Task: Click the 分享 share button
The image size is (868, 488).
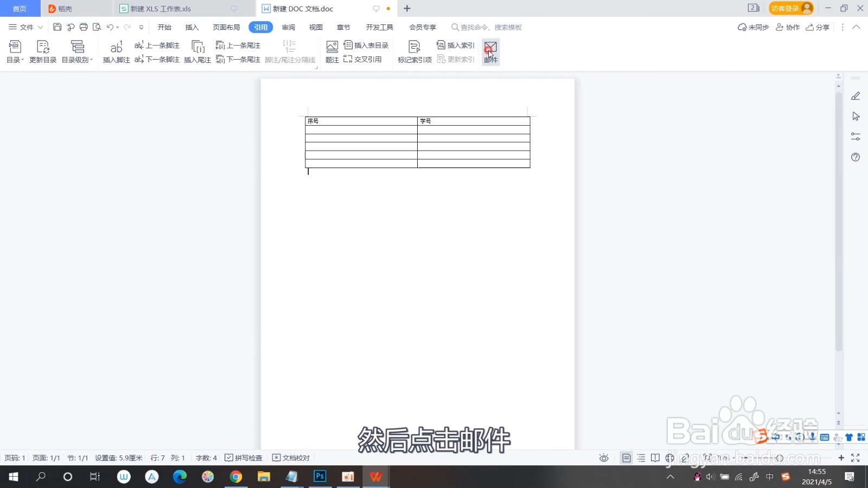Action: coord(818,27)
